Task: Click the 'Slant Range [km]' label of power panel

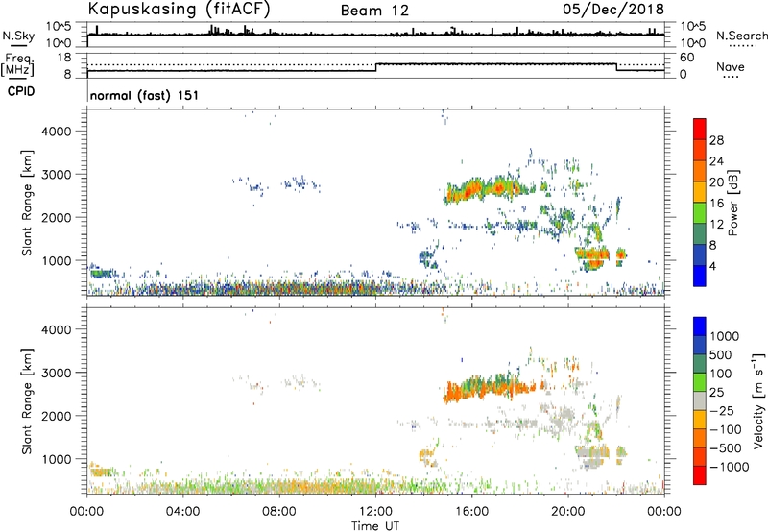Action: click(x=27, y=203)
